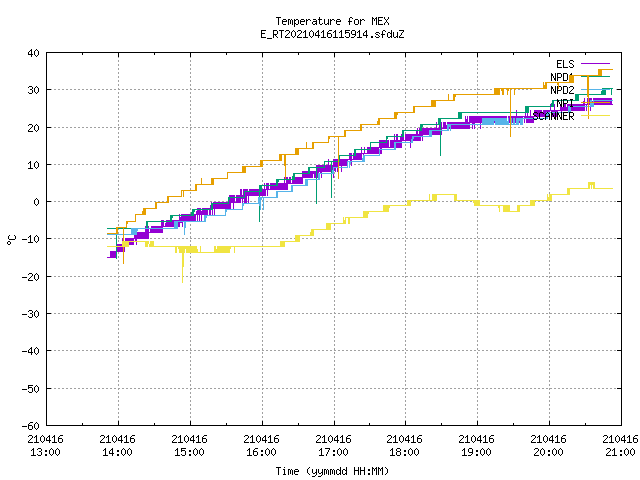
Task: Click the x-axis label 210416 17:00
Action: point(333,445)
